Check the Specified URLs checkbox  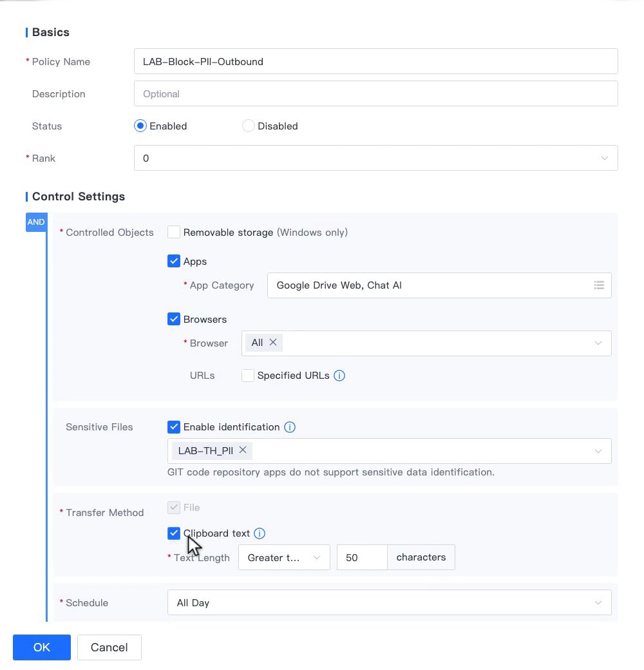click(x=248, y=376)
